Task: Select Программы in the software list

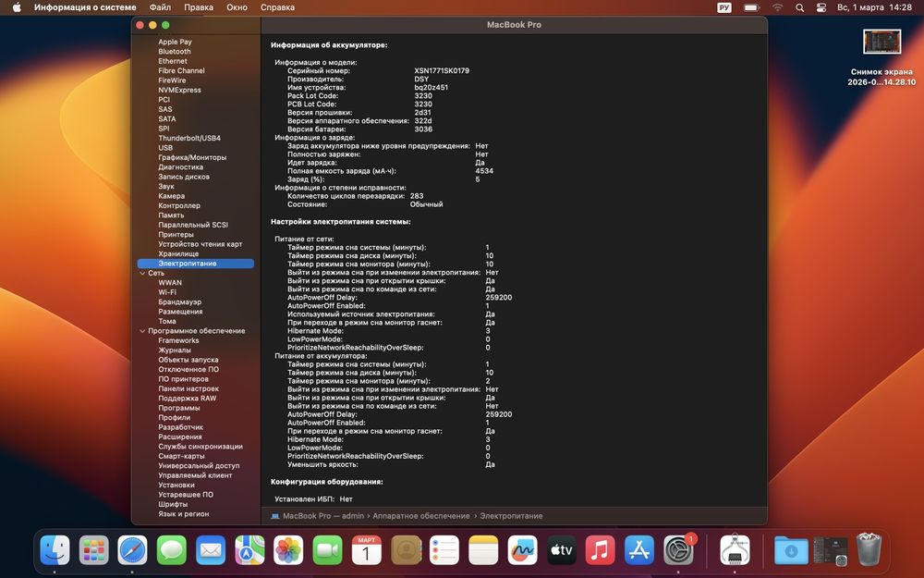Action: [x=178, y=408]
